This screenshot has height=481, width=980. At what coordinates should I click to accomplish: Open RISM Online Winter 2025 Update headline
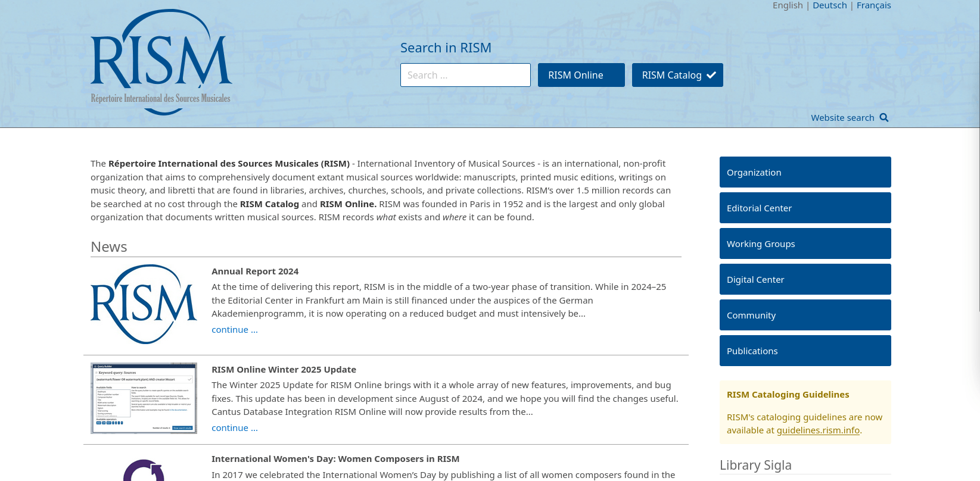pyautogui.click(x=284, y=370)
